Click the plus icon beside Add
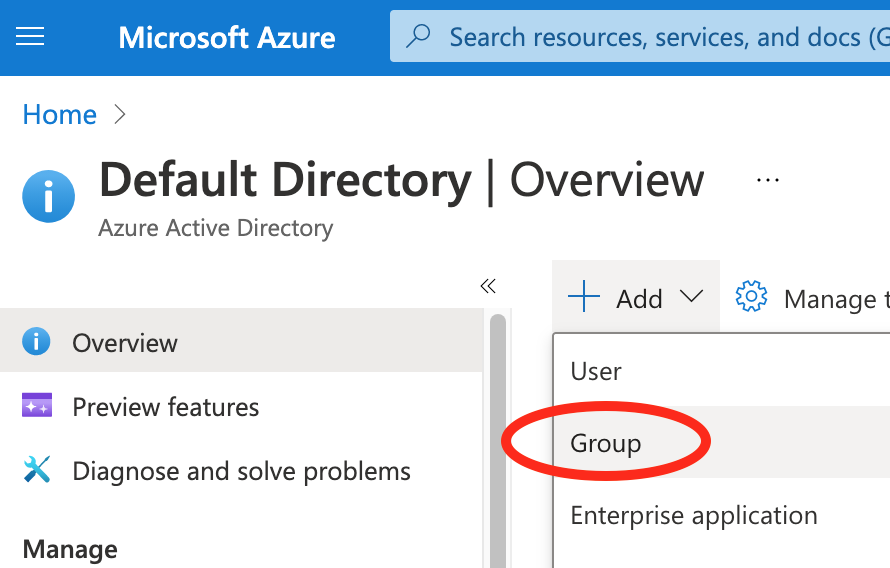Screen dimensions: 890x568 point(584,297)
